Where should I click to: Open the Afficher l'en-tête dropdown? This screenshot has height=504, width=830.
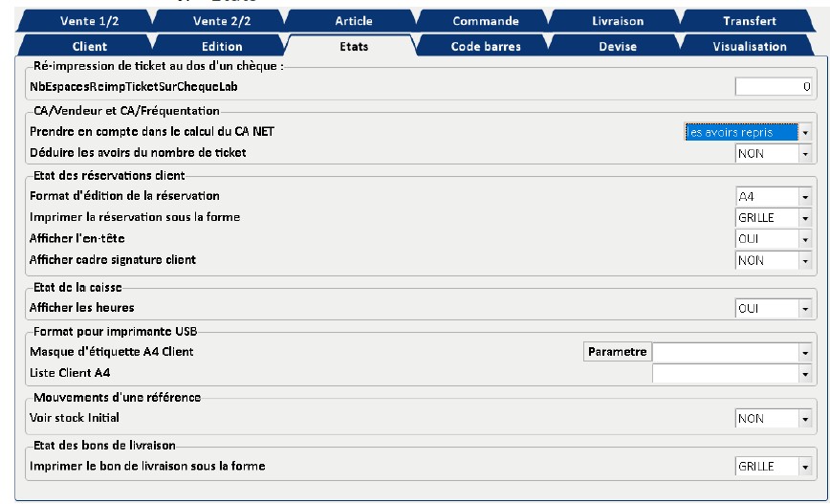(805, 238)
